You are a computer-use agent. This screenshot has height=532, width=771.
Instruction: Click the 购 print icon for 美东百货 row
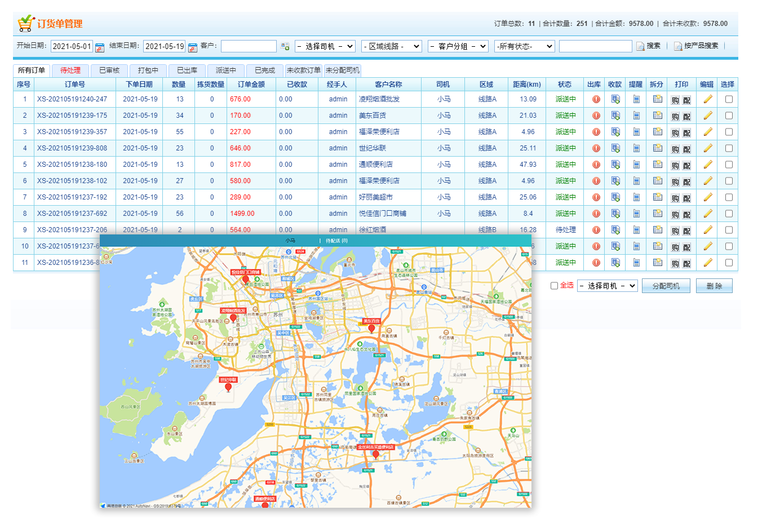point(675,117)
